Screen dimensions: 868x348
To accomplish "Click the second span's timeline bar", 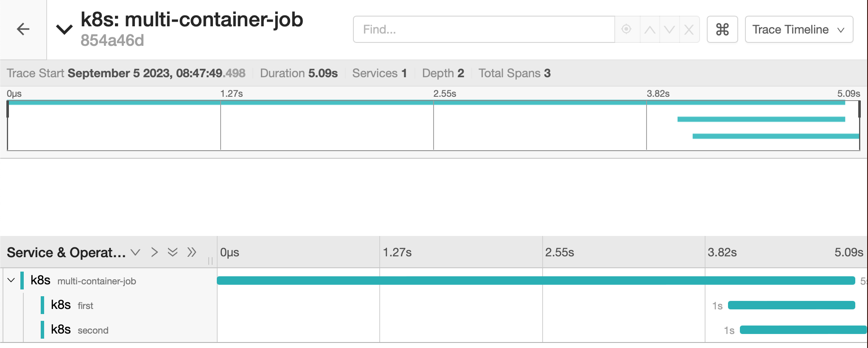I will [x=803, y=330].
